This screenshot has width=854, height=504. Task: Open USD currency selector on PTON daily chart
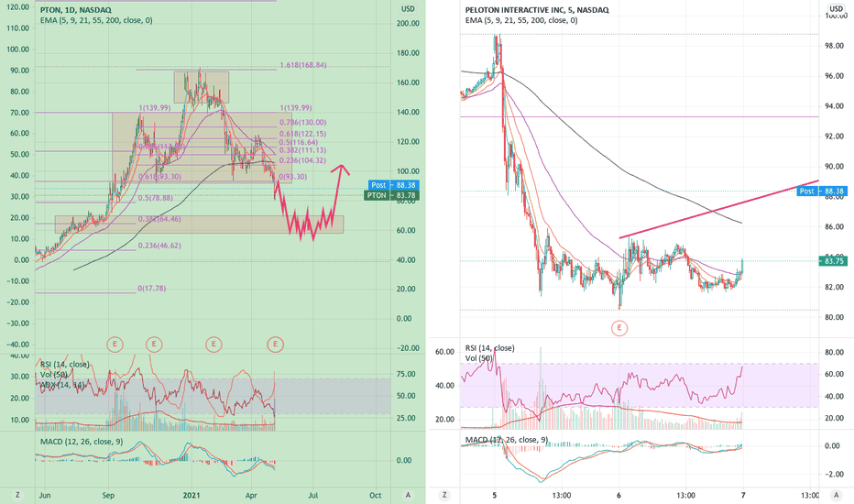pos(408,9)
